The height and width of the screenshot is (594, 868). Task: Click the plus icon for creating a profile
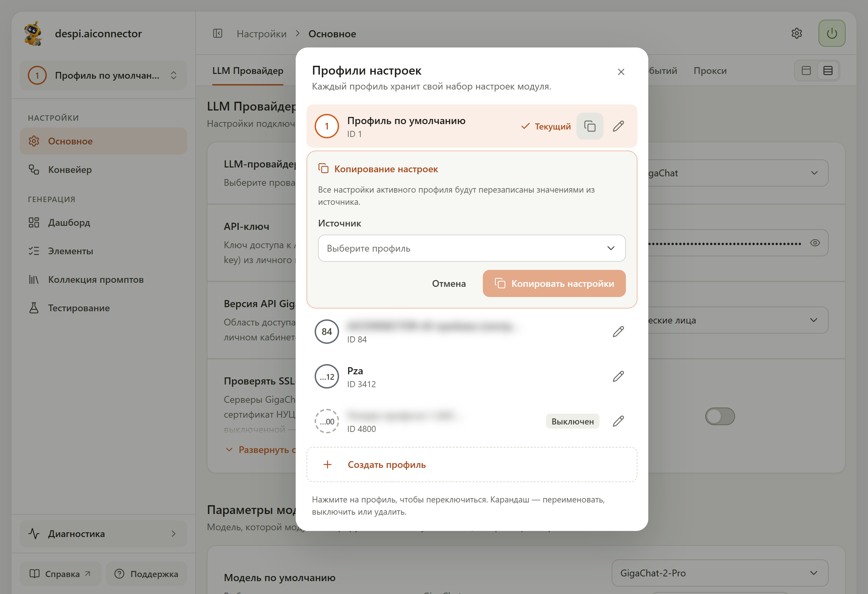pyautogui.click(x=328, y=464)
